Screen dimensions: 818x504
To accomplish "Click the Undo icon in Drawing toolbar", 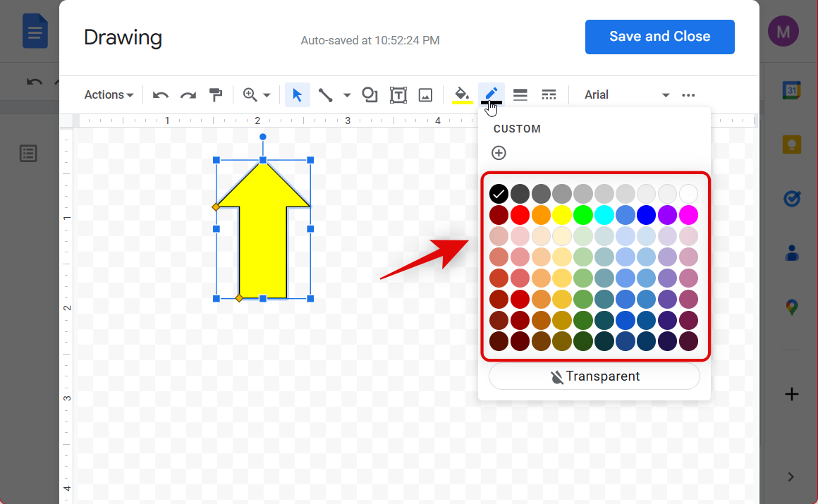I will coord(161,95).
